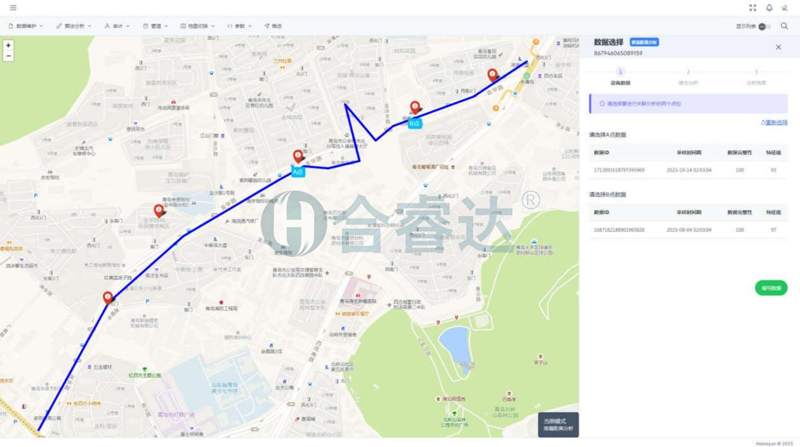Open the notification bell
Image resolution: width=800 pixels, height=447 pixels.
[769, 8]
